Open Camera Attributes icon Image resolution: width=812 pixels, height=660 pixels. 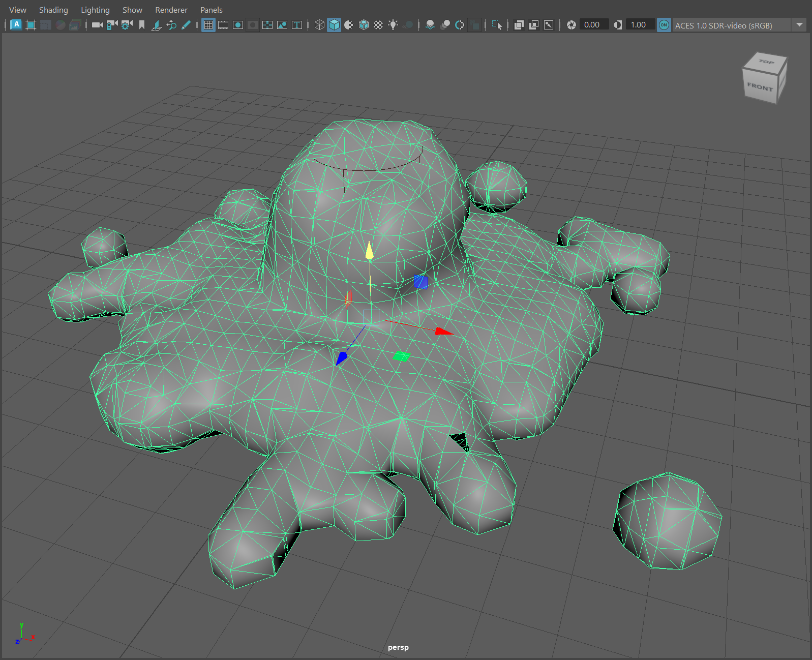pyautogui.click(x=127, y=25)
